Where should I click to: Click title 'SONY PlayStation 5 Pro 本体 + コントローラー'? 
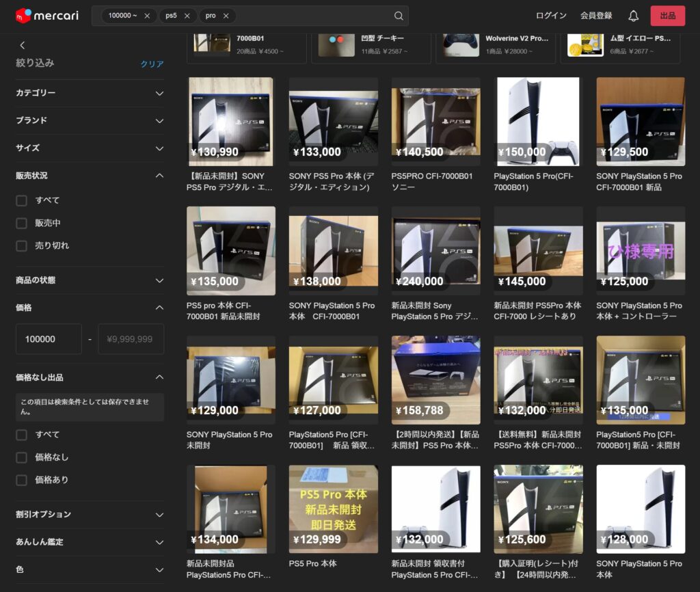pos(639,311)
